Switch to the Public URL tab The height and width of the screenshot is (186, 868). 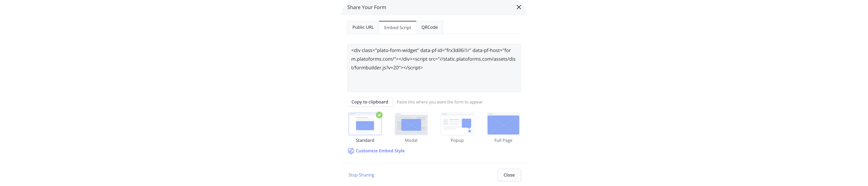tap(363, 27)
